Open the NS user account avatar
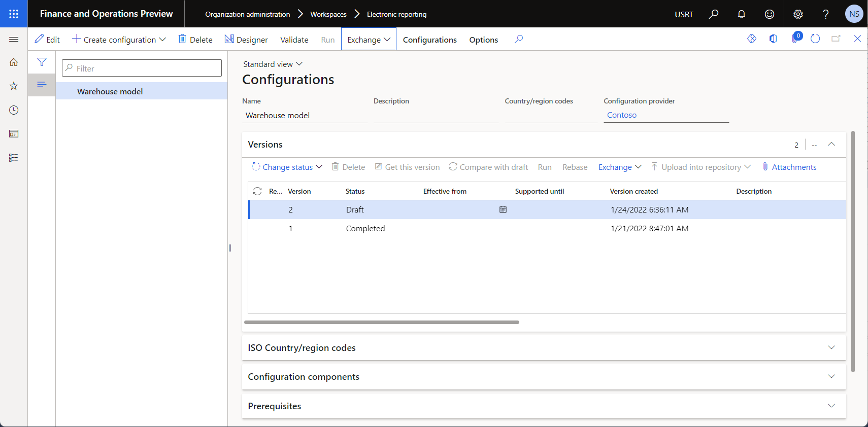Viewport: 868px width, 427px height. (854, 14)
